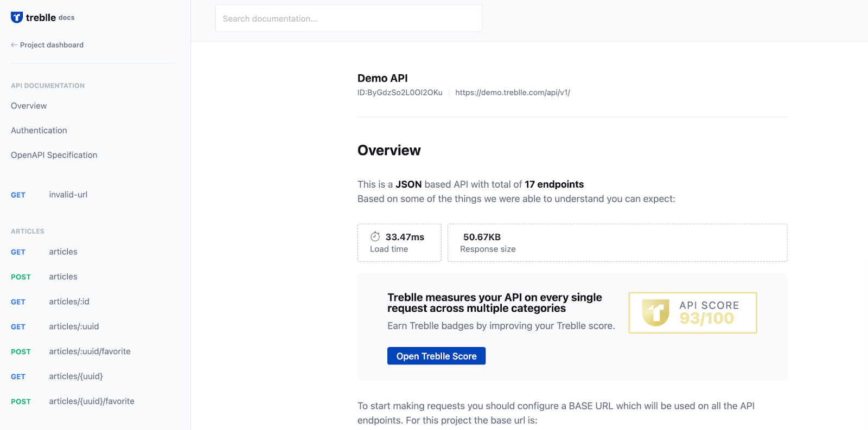Click the stopwatch icon by Load time
The image size is (868, 430).
pyautogui.click(x=375, y=236)
